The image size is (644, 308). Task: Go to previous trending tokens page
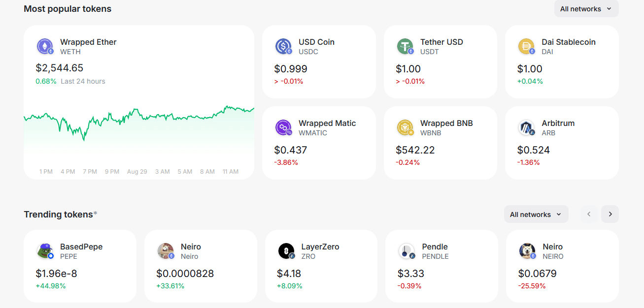click(x=589, y=214)
